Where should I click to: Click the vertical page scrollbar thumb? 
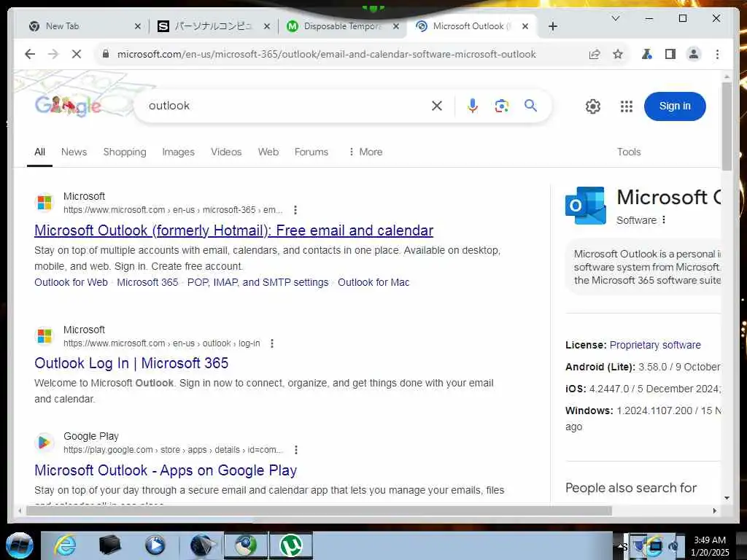coord(727,126)
